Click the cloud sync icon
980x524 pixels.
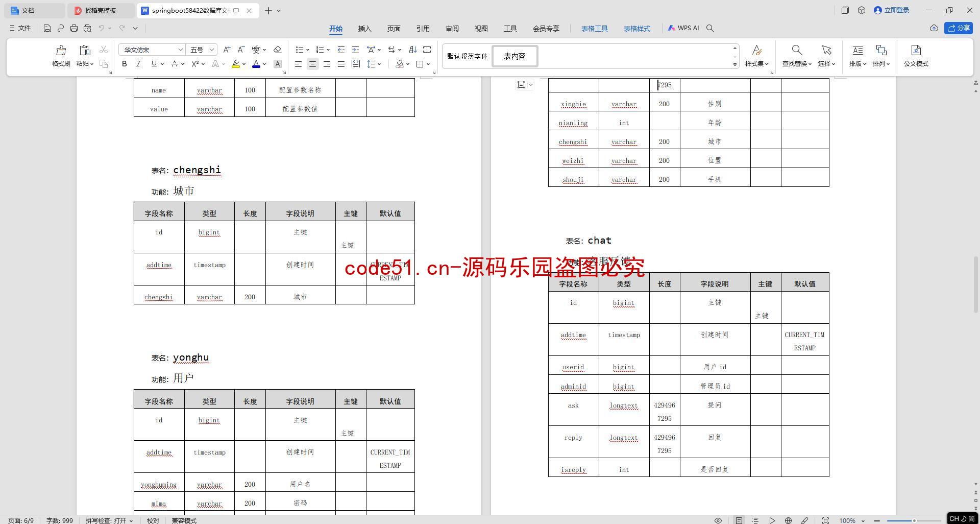(x=934, y=28)
